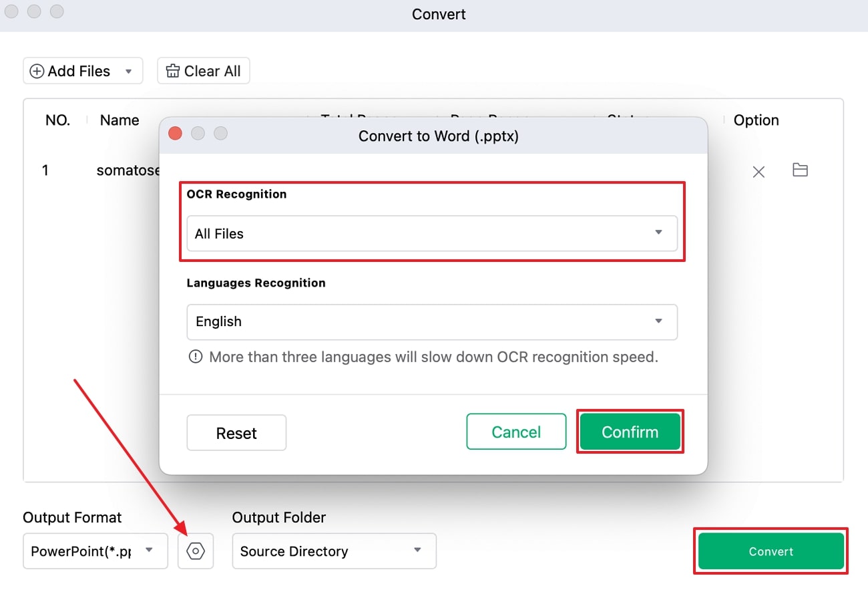Cancel the Convert to Word dialog
Image resolution: width=868 pixels, height=592 pixels.
point(516,432)
